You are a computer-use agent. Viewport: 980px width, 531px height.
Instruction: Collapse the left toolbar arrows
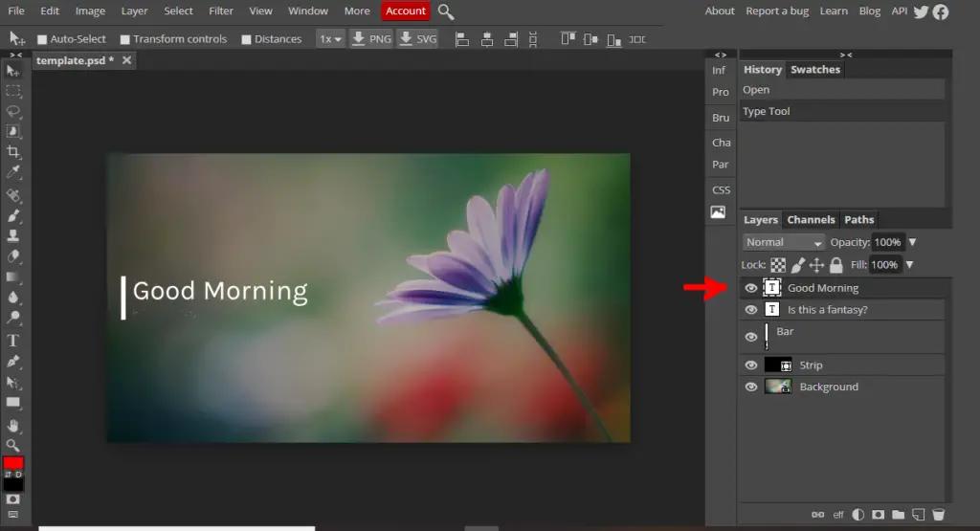point(15,55)
